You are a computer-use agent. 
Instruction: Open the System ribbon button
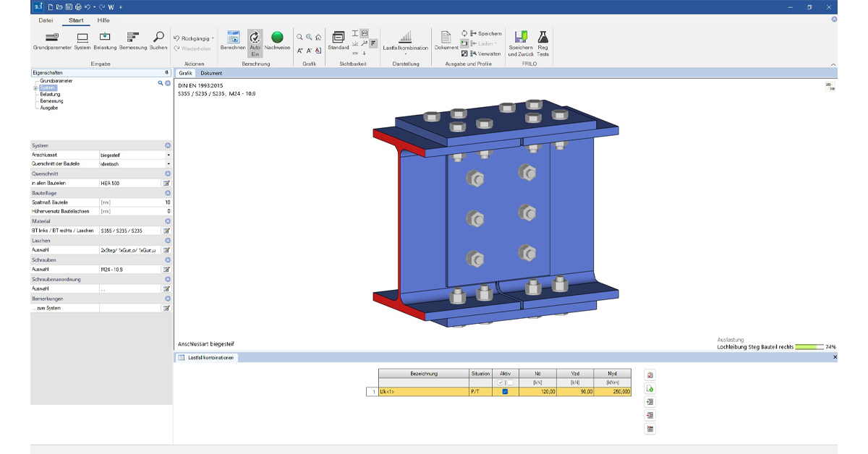82,40
